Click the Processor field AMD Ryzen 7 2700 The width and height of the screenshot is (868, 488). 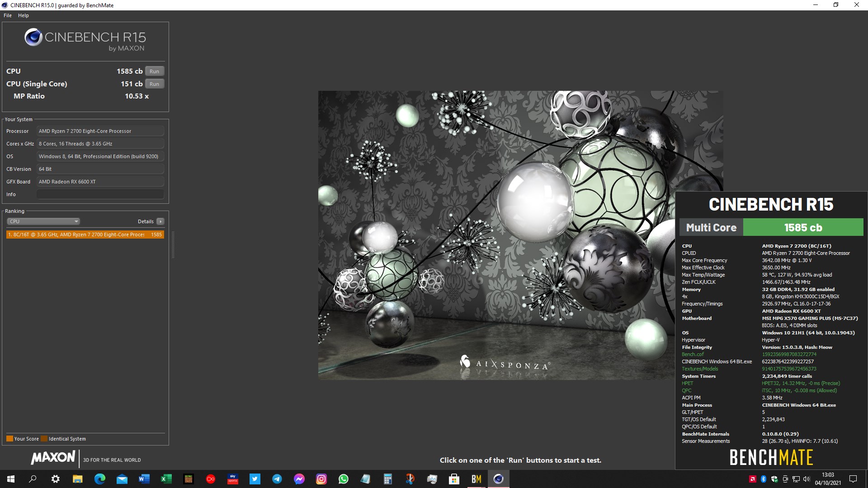click(100, 131)
